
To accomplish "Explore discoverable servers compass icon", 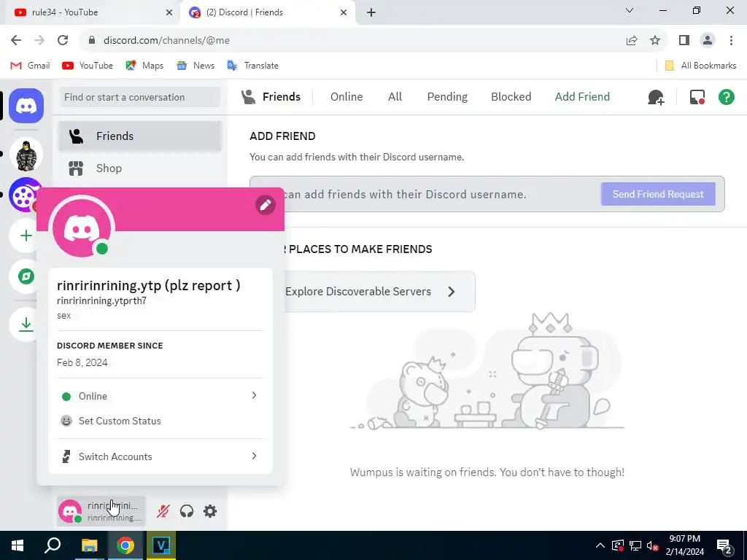I will (26, 276).
